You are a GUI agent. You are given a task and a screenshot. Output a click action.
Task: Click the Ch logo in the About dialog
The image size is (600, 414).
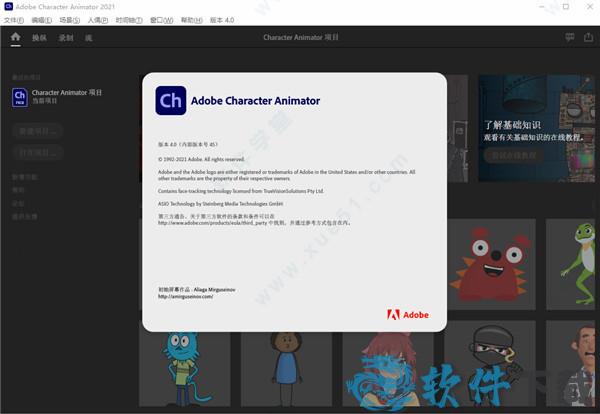click(x=170, y=103)
